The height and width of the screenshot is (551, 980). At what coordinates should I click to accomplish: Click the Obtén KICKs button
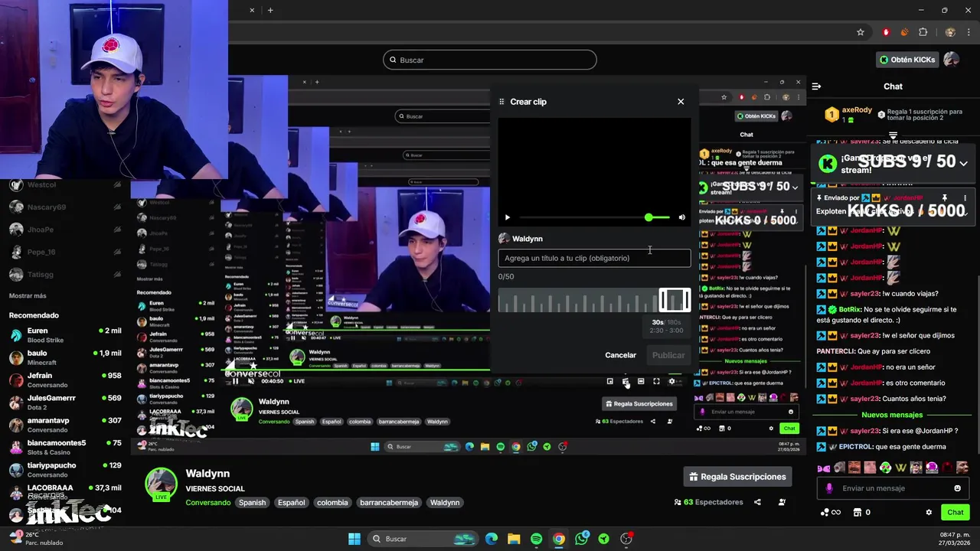click(907, 60)
